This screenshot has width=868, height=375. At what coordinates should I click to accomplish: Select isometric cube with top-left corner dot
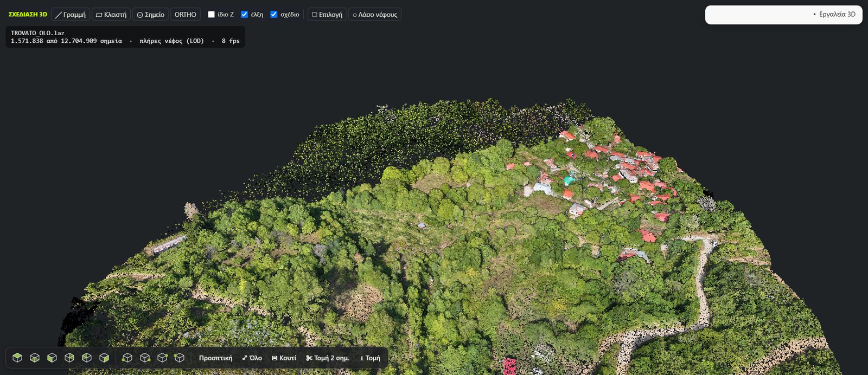180,358
